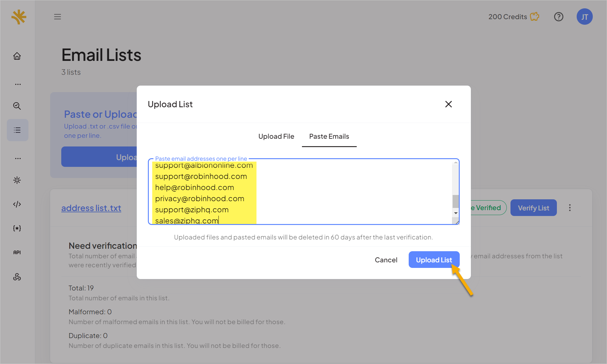Click the close X button on dialog
Viewport: 607px width, 364px height.
click(448, 104)
